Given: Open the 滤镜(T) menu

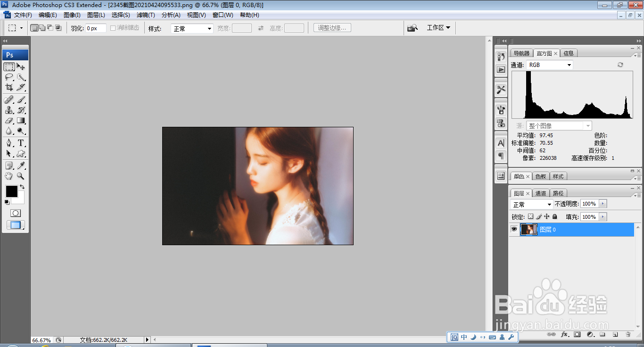Looking at the screenshot, I should (146, 15).
